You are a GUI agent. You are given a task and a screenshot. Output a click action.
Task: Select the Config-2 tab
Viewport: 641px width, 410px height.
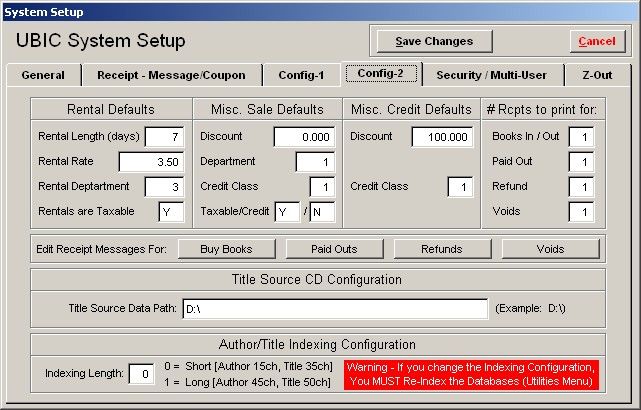click(381, 74)
